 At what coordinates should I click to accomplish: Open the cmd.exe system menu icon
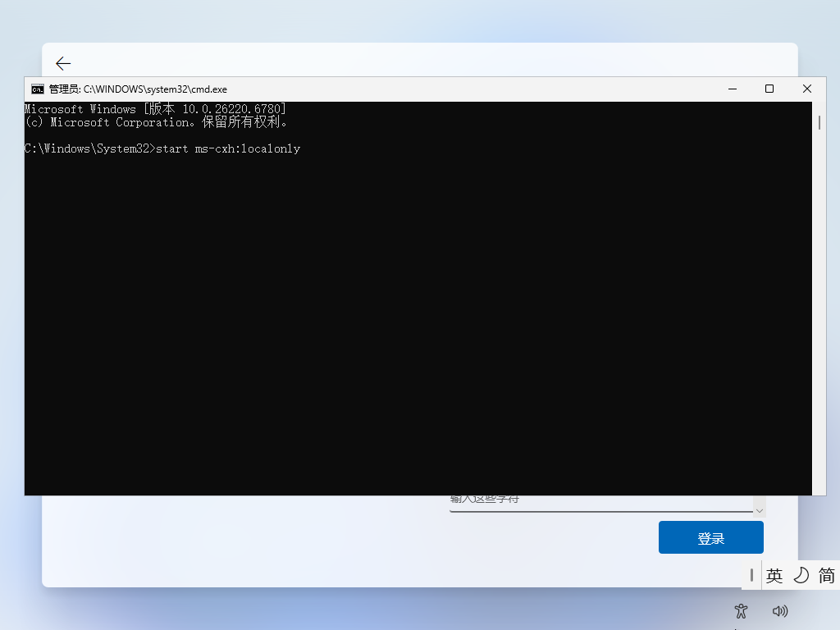(x=37, y=89)
